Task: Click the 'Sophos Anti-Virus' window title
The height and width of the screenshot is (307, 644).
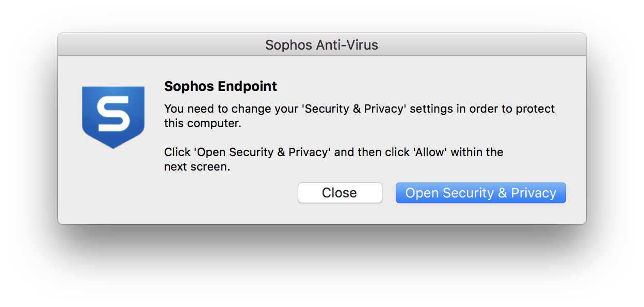Action: point(321,45)
